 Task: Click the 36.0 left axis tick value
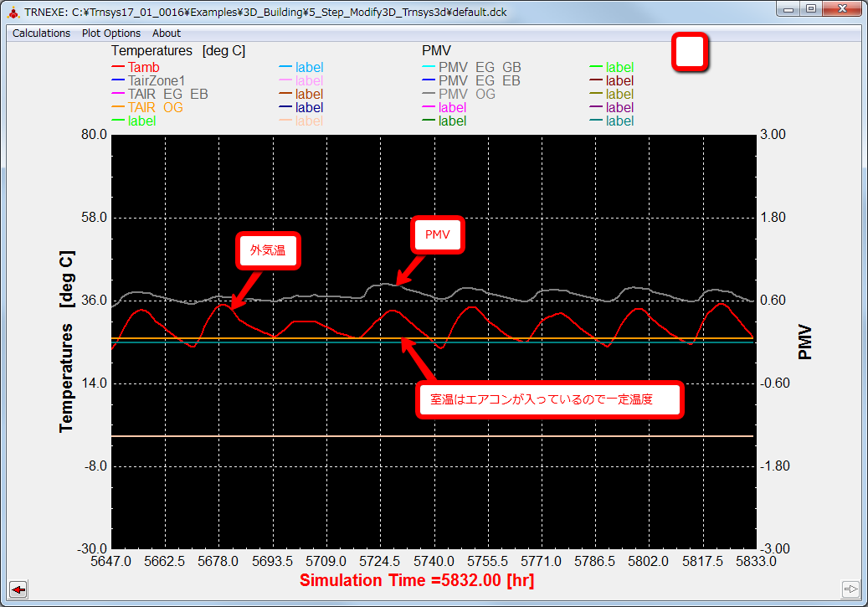(94, 301)
